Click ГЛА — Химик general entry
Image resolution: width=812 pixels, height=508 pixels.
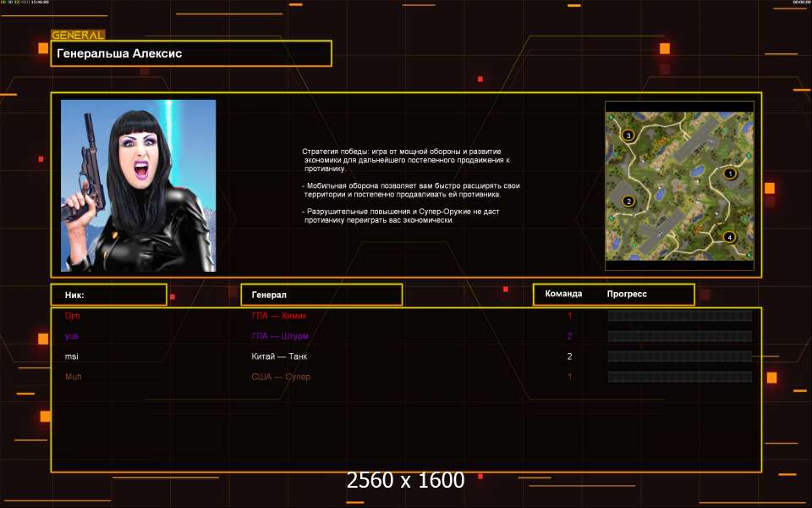278,316
